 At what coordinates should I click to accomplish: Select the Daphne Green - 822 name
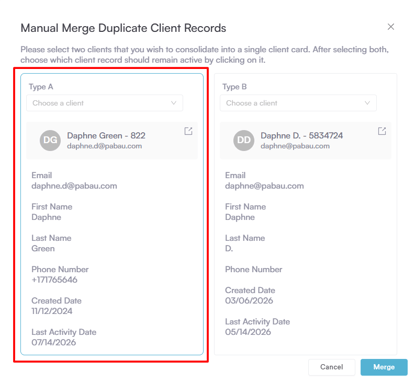point(106,136)
